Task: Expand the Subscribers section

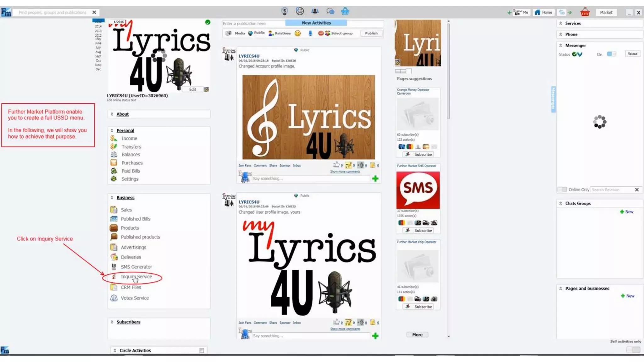Action: point(112,322)
